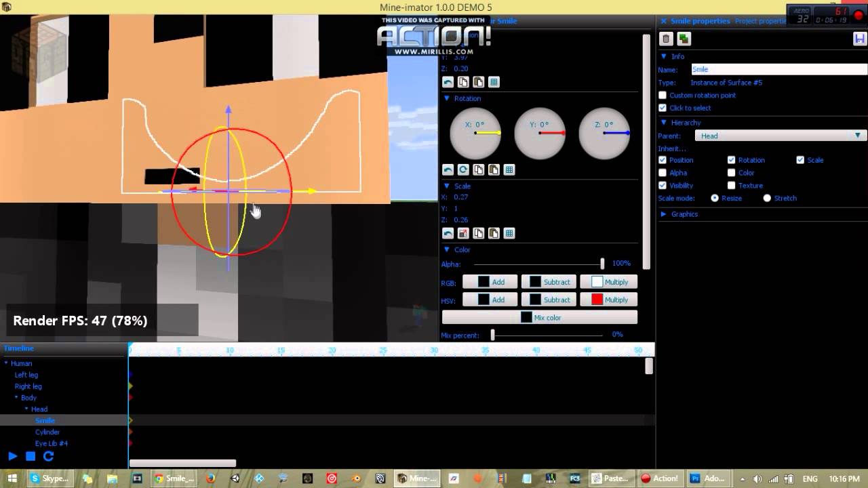Click the HSV Subtract button
This screenshot has height=488, width=868.
point(549,300)
